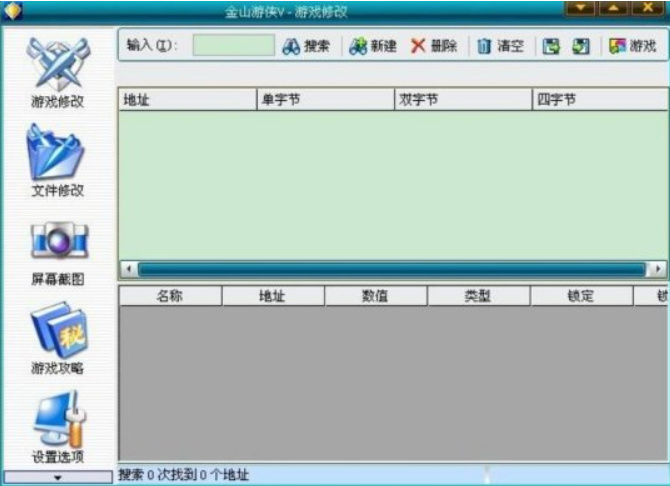Click the 搜索 search button

click(x=306, y=46)
